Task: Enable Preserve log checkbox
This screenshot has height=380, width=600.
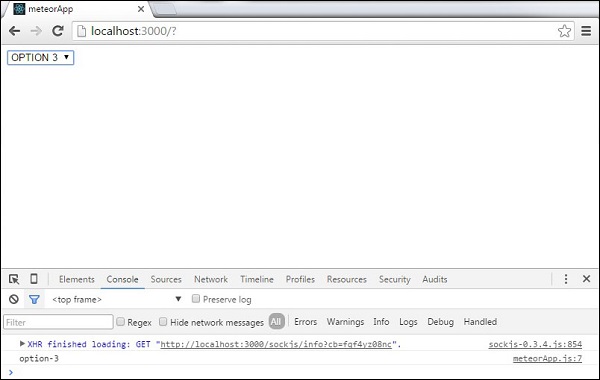Action: click(196, 298)
